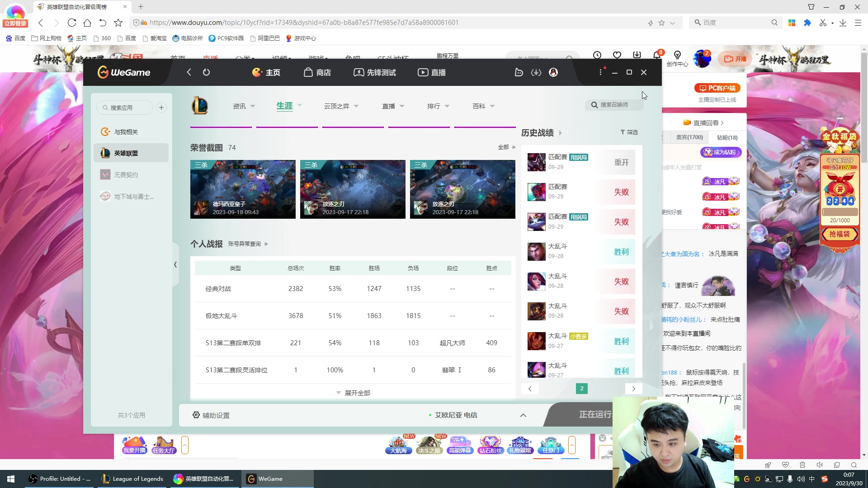Click the 搜索召唤师 search box

tap(614, 105)
